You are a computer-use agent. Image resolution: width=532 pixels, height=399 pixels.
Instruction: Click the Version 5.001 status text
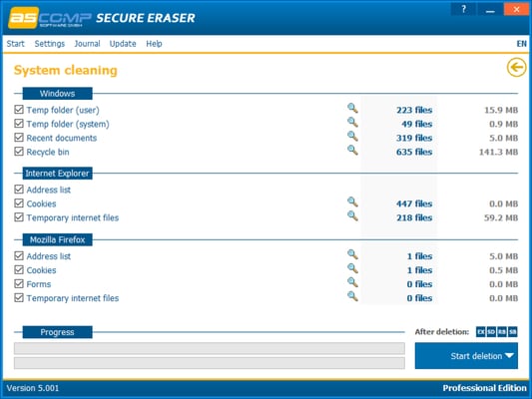(33, 388)
